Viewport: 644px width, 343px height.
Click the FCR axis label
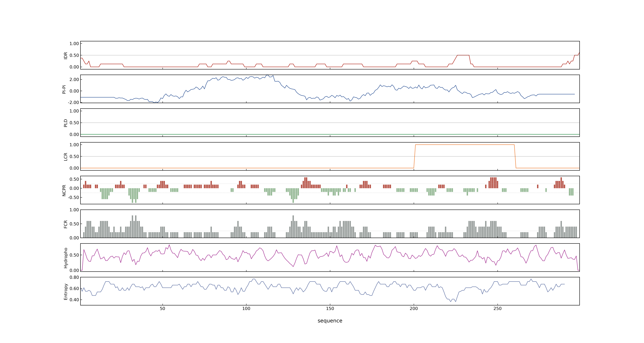coord(66,224)
